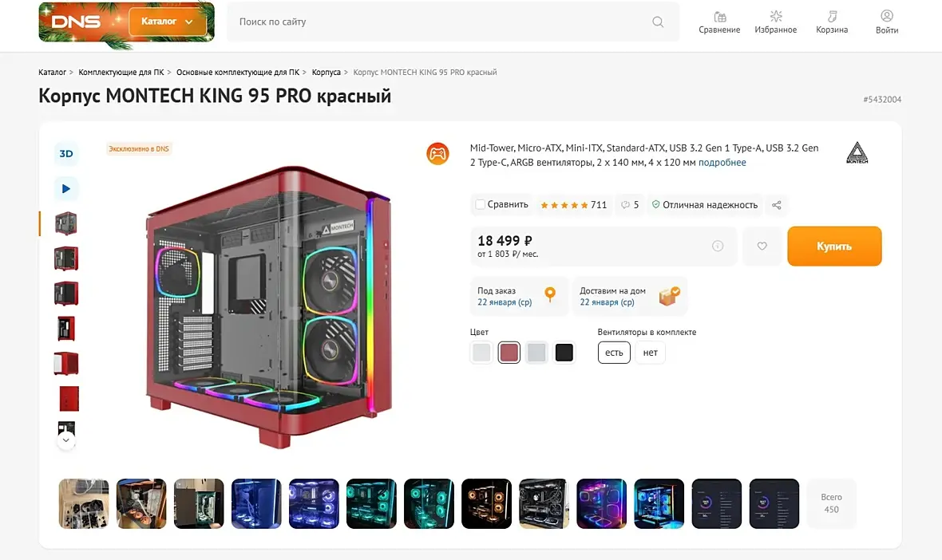This screenshot has height=560, width=942.
Task: Click the Войти login icon
Action: [887, 22]
